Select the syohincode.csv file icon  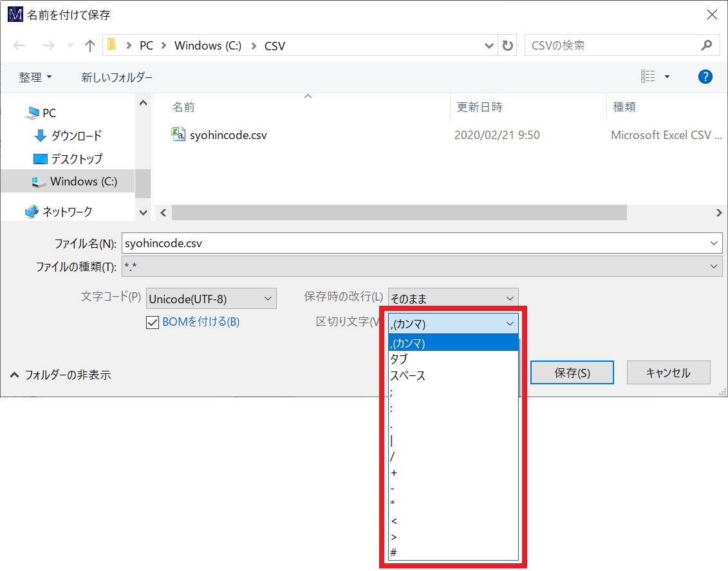(x=178, y=135)
